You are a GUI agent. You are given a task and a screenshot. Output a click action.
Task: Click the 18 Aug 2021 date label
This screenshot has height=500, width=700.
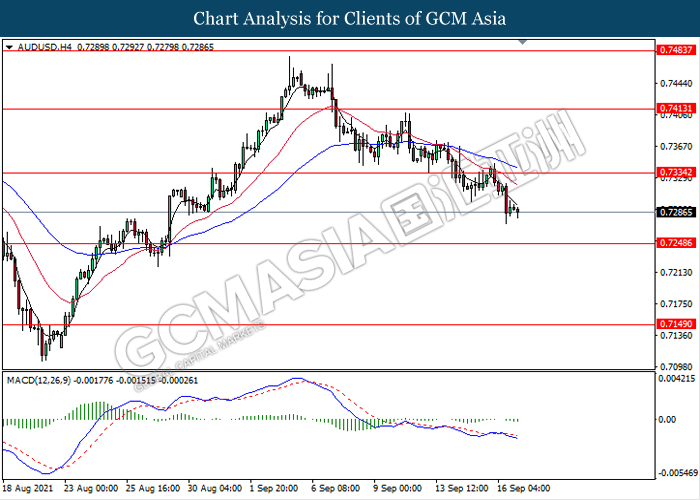(x=28, y=488)
